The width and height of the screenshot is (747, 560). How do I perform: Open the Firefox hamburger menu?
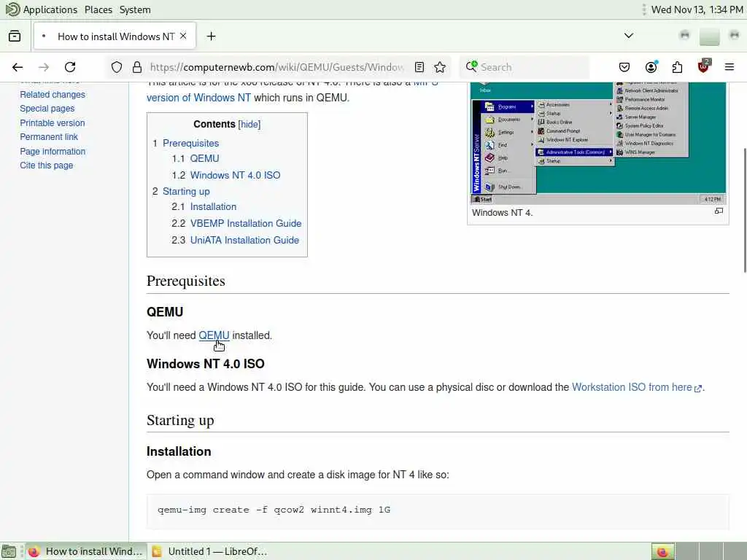729,67
